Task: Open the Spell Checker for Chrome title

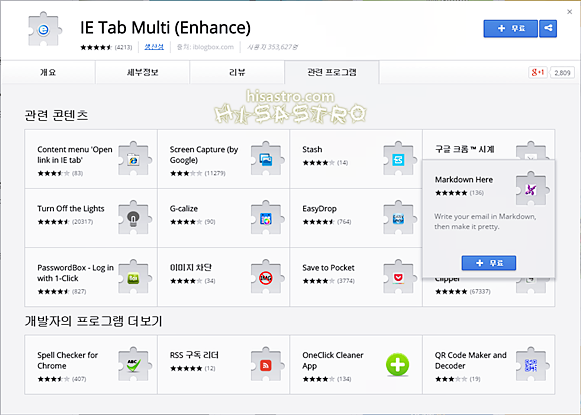Action: click(x=67, y=360)
